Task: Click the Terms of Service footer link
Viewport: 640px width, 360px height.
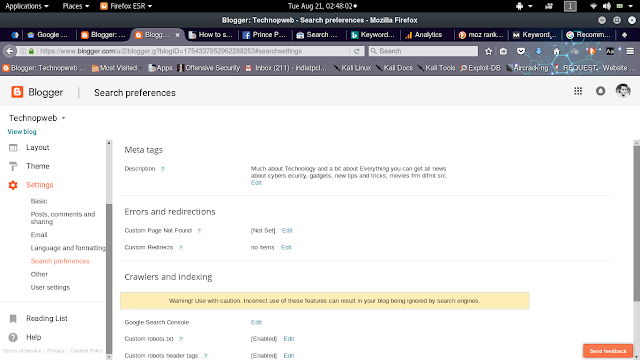Action: click(x=22, y=351)
